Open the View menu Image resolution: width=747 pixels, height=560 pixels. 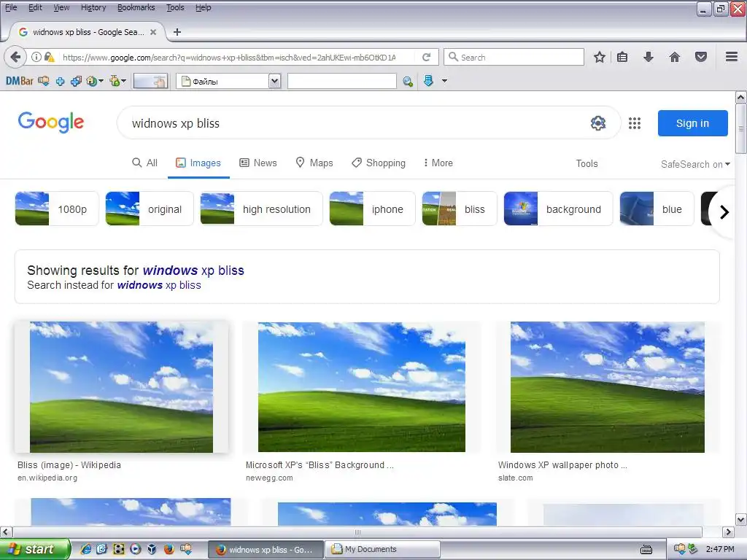[61, 7]
